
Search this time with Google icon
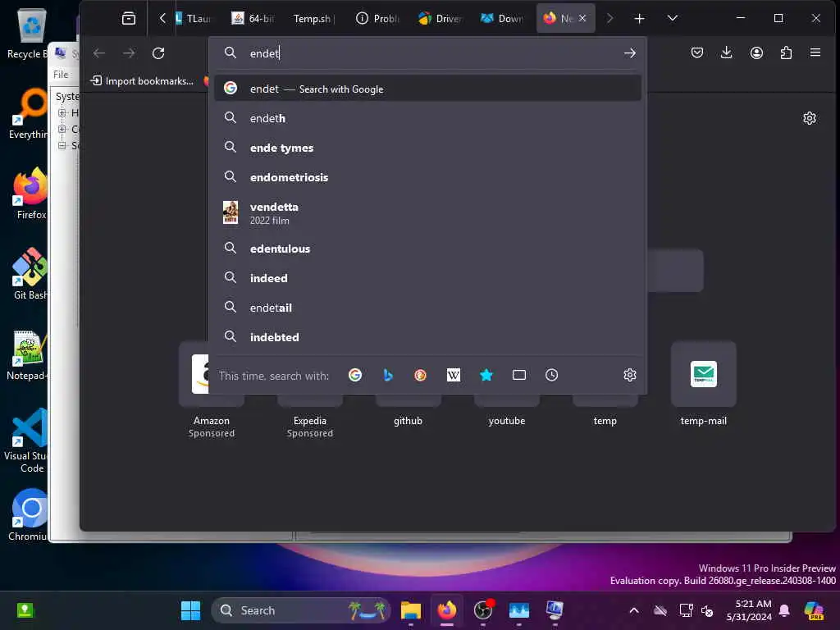(355, 375)
